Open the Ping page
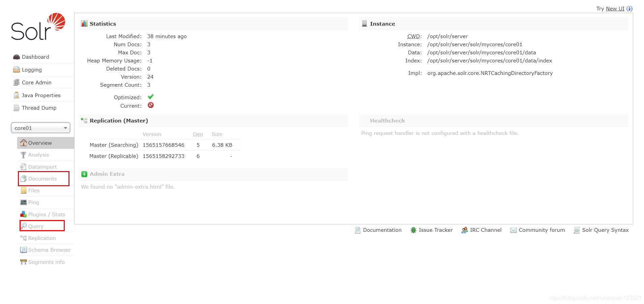 pyautogui.click(x=33, y=202)
